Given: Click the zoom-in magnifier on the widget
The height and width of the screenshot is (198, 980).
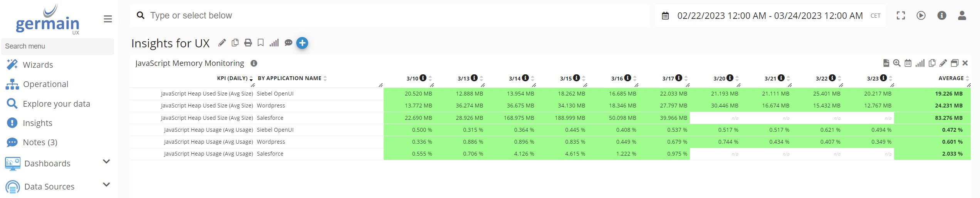Looking at the screenshot, I should click(897, 63).
